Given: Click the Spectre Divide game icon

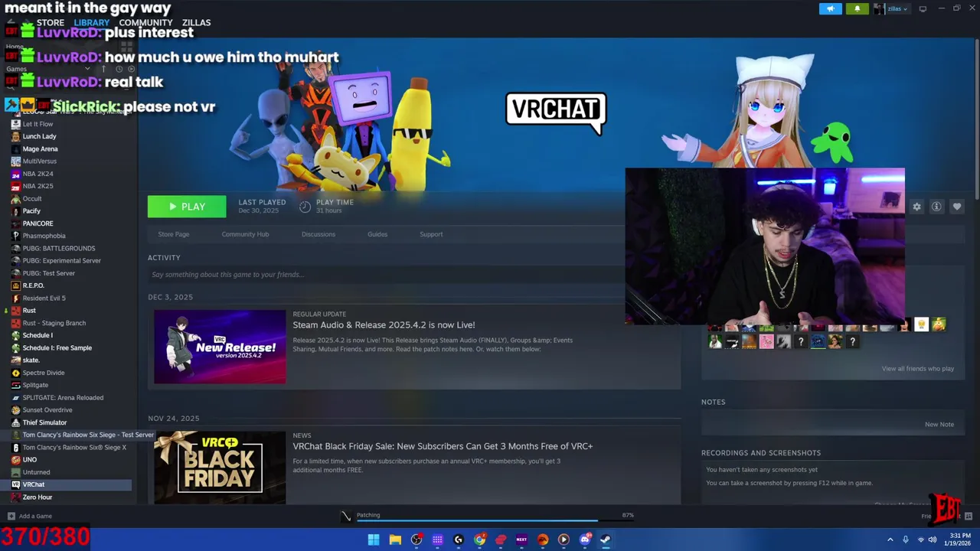Looking at the screenshot, I should tap(15, 373).
